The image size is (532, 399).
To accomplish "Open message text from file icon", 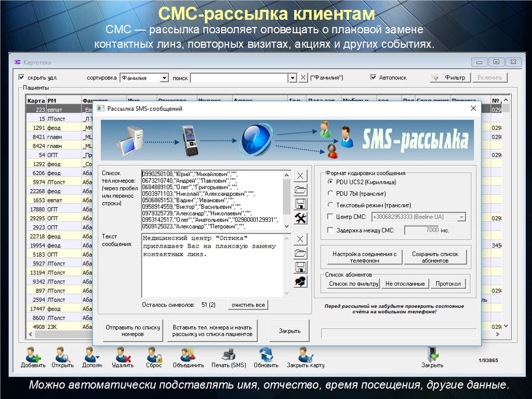I will [301, 254].
